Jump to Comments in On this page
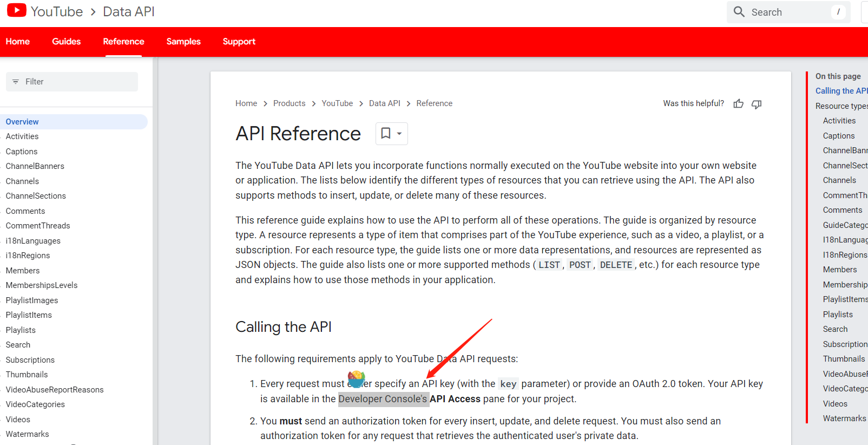Viewport: 868px width, 445px height. point(843,210)
